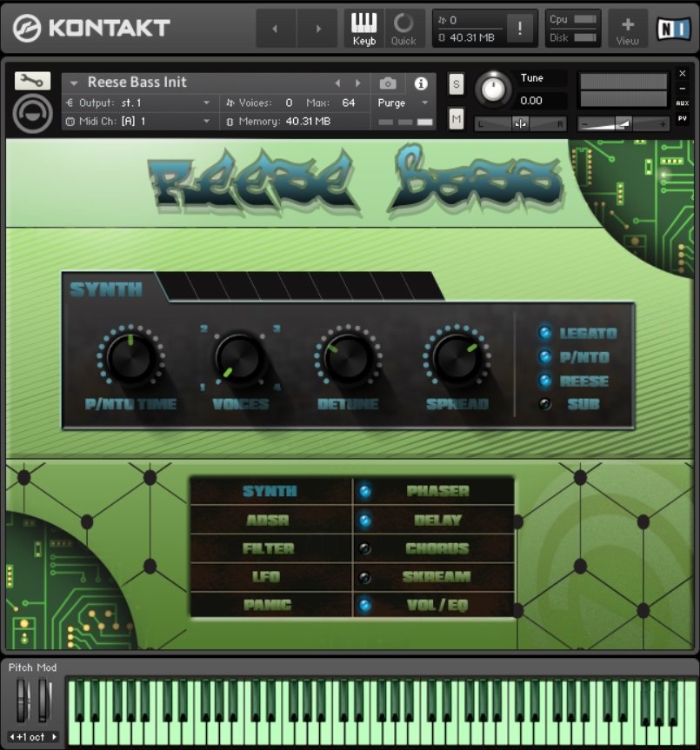The height and width of the screenshot is (750, 700).
Task: Click the Pitch wheel
Action: (22, 700)
